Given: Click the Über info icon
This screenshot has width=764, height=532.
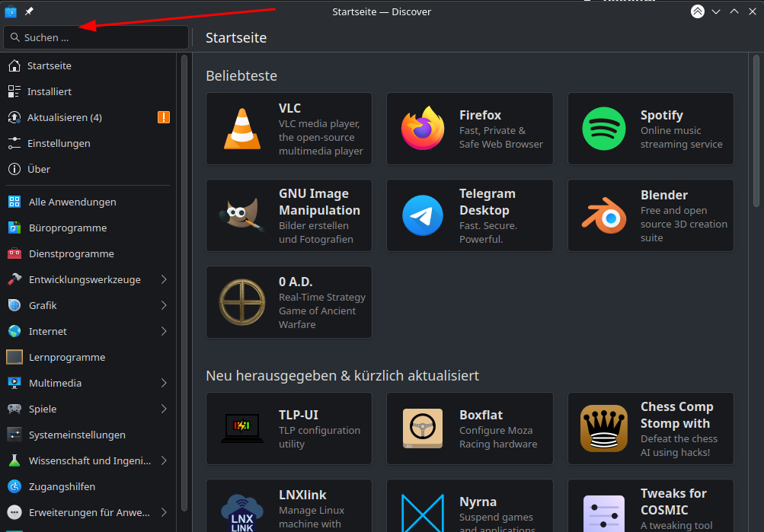Looking at the screenshot, I should tap(14, 169).
